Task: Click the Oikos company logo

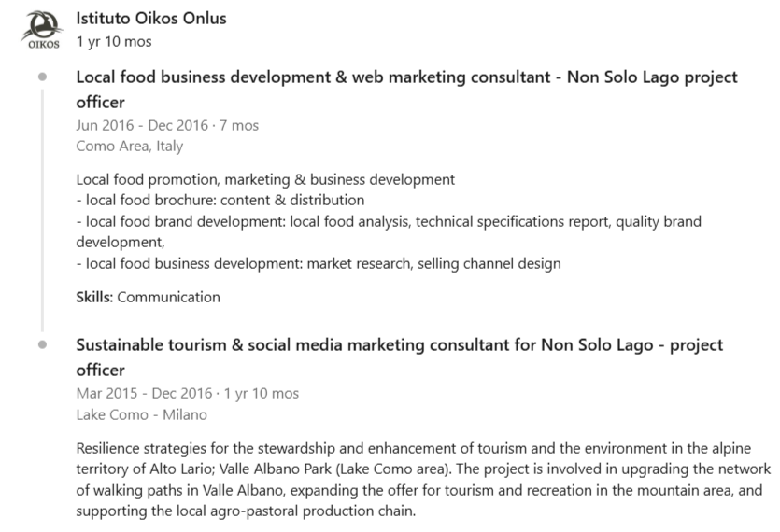Action: point(42,30)
